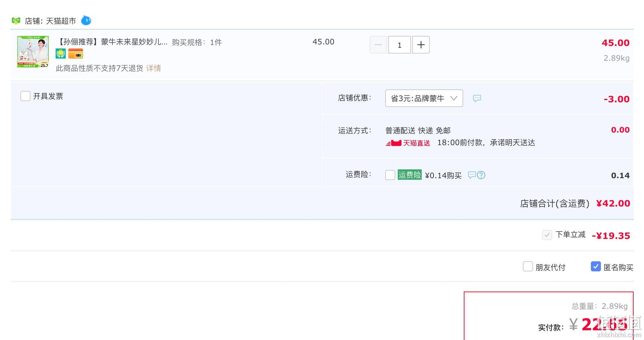Click the -¥19.35 order discount amount
644x340 pixels.
tap(611, 236)
